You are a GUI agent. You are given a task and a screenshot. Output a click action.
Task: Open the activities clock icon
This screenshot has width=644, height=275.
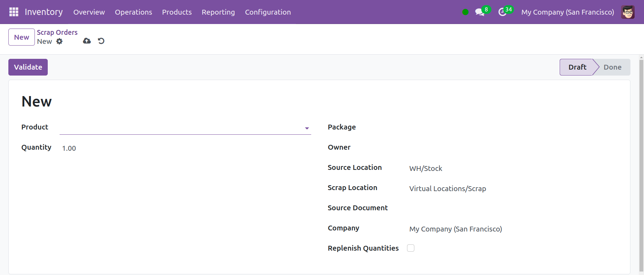[x=502, y=12]
